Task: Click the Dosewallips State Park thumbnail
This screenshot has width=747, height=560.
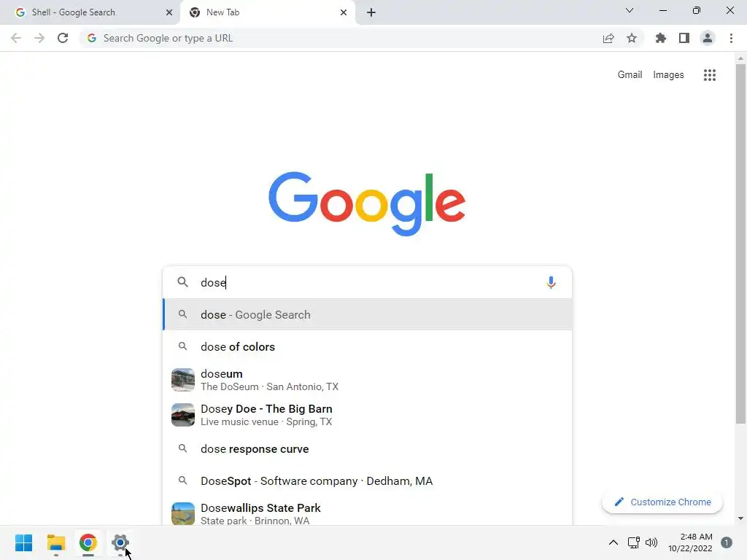Action: (x=183, y=514)
